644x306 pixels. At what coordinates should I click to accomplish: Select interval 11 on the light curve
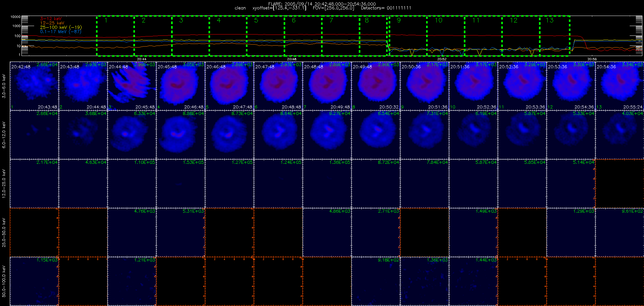pyautogui.click(x=483, y=36)
